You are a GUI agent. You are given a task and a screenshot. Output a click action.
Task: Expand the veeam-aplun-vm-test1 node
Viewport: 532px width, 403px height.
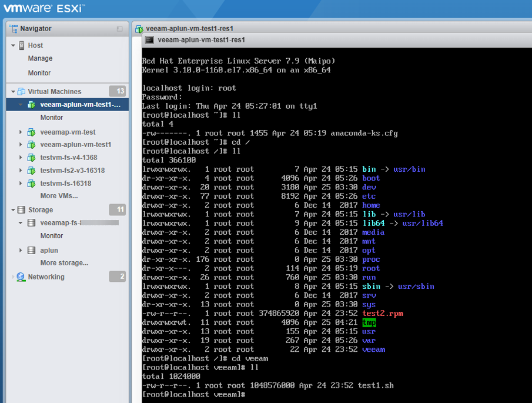click(x=21, y=145)
